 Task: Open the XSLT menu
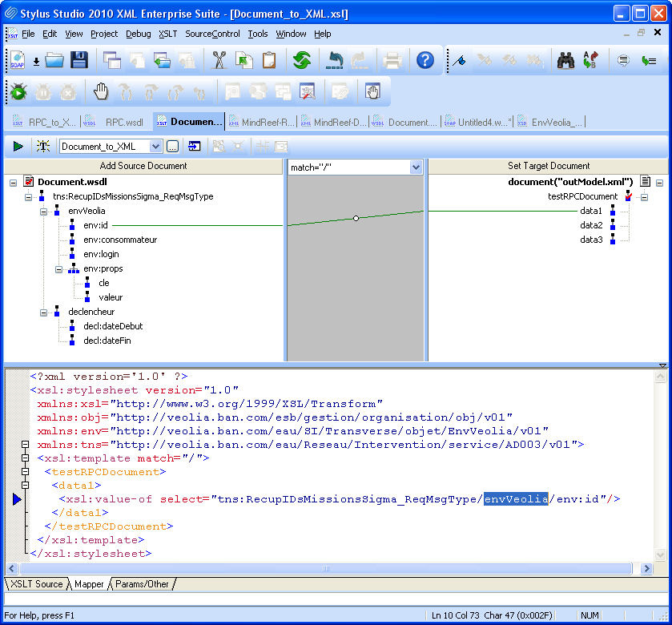pyautogui.click(x=167, y=34)
